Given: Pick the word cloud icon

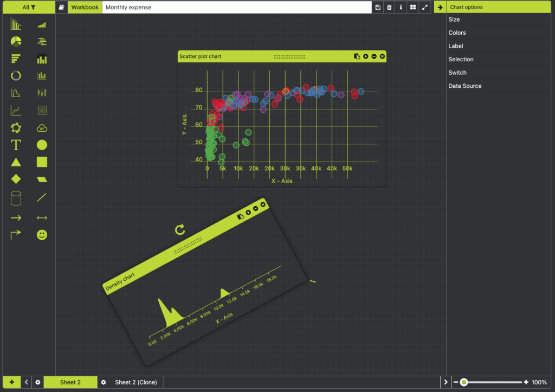Looking at the screenshot, I should click(42, 128).
